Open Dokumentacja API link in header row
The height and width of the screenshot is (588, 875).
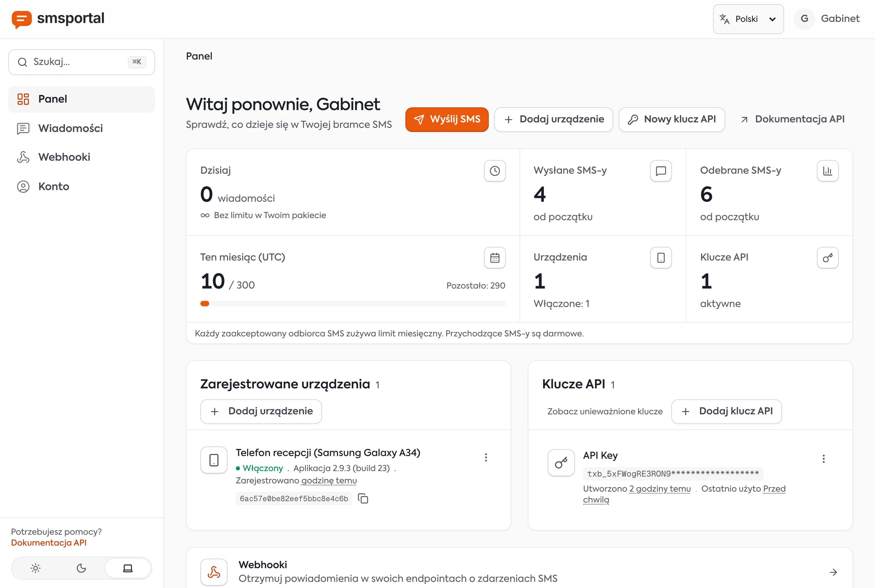coord(792,120)
